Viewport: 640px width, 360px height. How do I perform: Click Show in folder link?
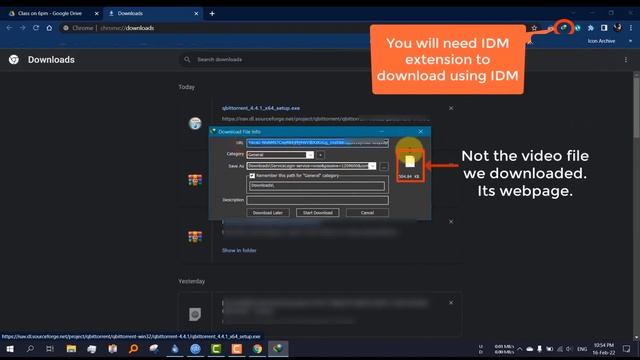click(239, 250)
